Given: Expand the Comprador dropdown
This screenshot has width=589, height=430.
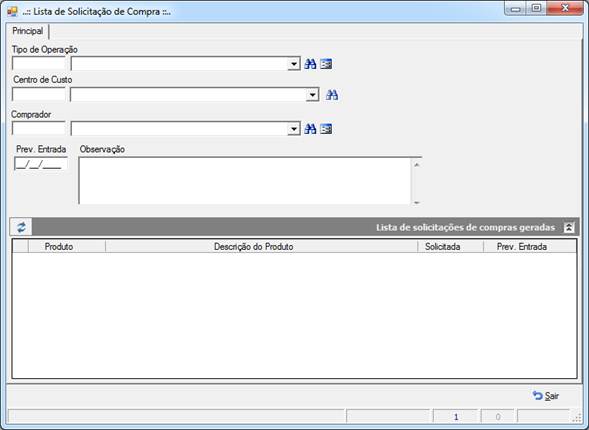Looking at the screenshot, I should tap(294, 129).
